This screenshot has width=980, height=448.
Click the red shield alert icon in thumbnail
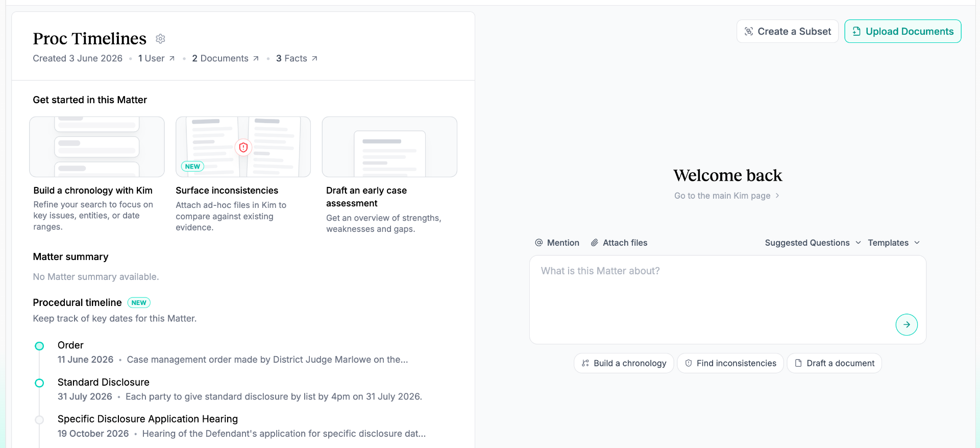pyautogui.click(x=243, y=147)
